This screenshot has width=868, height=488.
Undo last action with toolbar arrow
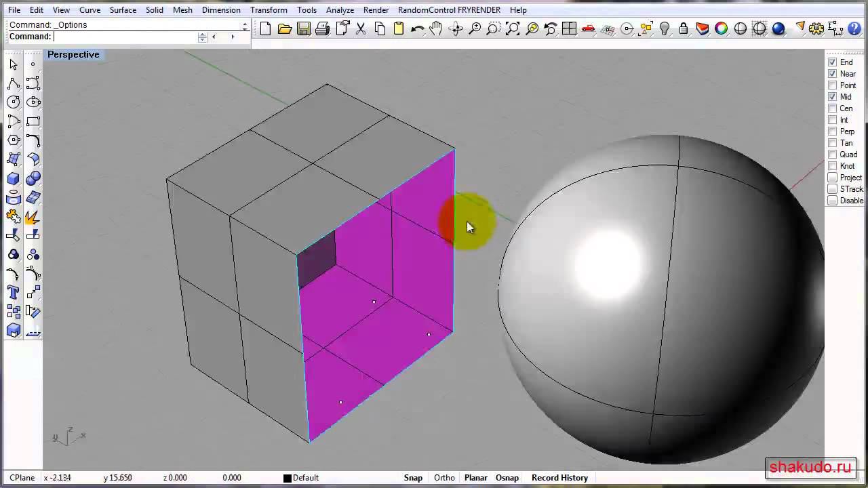coord(418,28)
